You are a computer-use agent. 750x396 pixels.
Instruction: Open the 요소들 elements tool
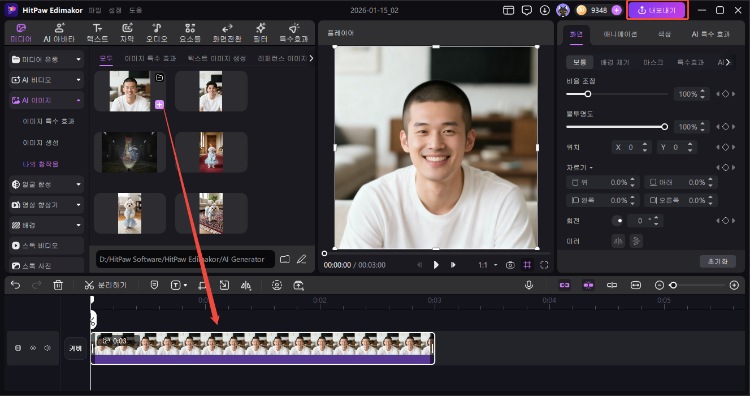(190, 33)
